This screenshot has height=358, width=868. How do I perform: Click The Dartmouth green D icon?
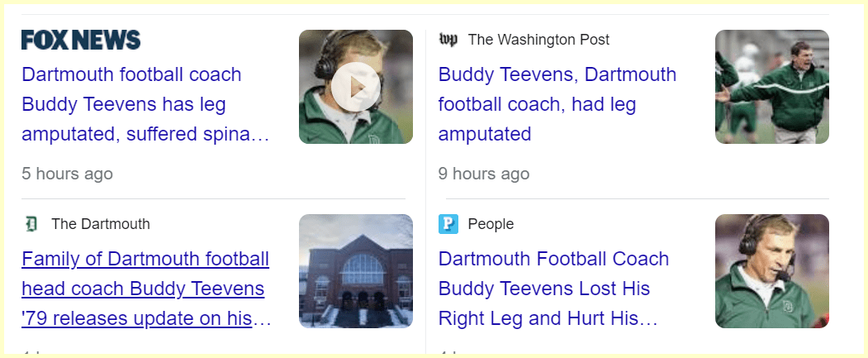pyautogui.click(x=32, y=224)
